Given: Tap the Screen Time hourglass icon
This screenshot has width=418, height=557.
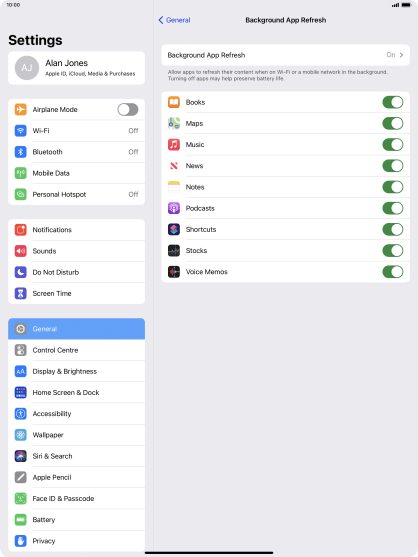Looking at the screenshot, I should point(21,293).
